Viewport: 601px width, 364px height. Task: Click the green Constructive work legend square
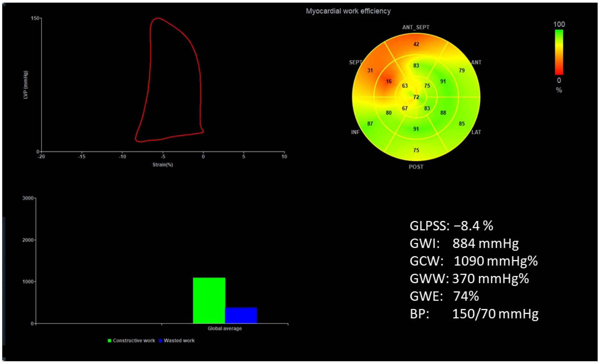point(110,341)
